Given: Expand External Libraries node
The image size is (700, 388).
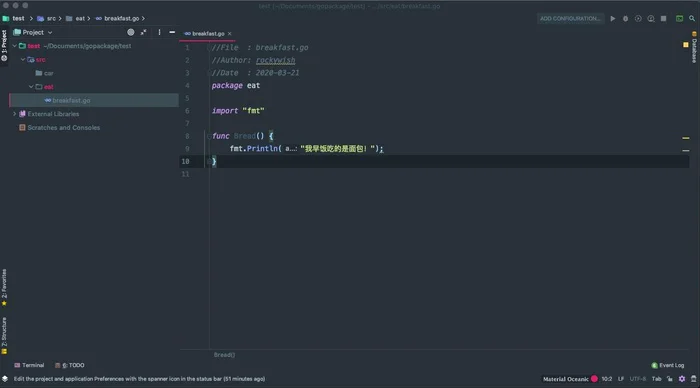Looking at the screenshot, I should pyautogui.click(x=15, y=114).
